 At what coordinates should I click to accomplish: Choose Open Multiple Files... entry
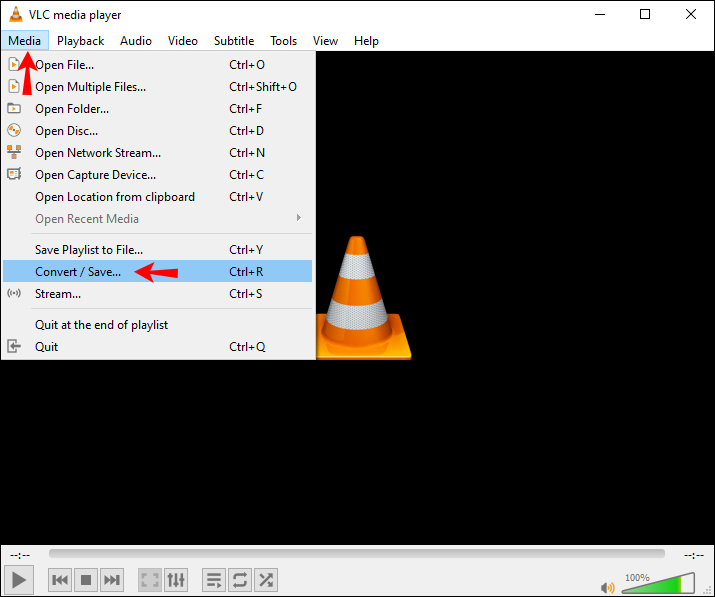pos(157,87)
